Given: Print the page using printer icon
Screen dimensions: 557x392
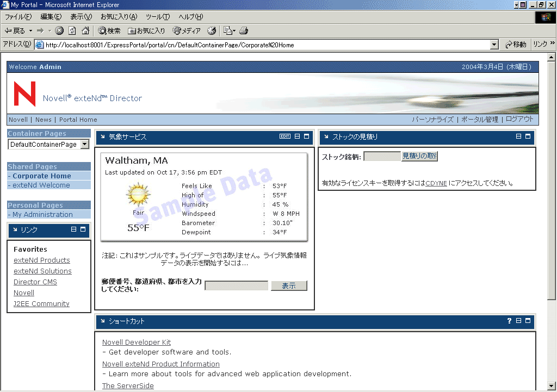Looking at the screenshot, I should pos(243,31).
